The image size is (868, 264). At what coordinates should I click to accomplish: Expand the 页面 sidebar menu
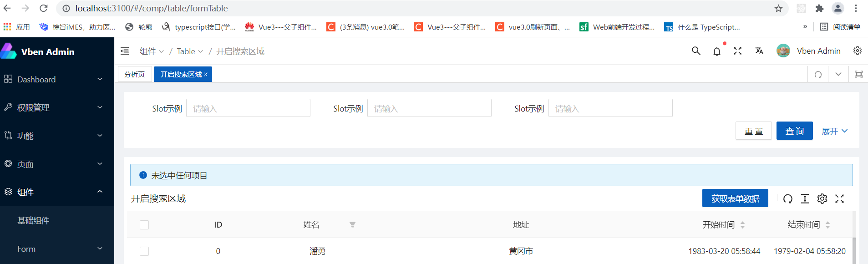tap(57, 164)
